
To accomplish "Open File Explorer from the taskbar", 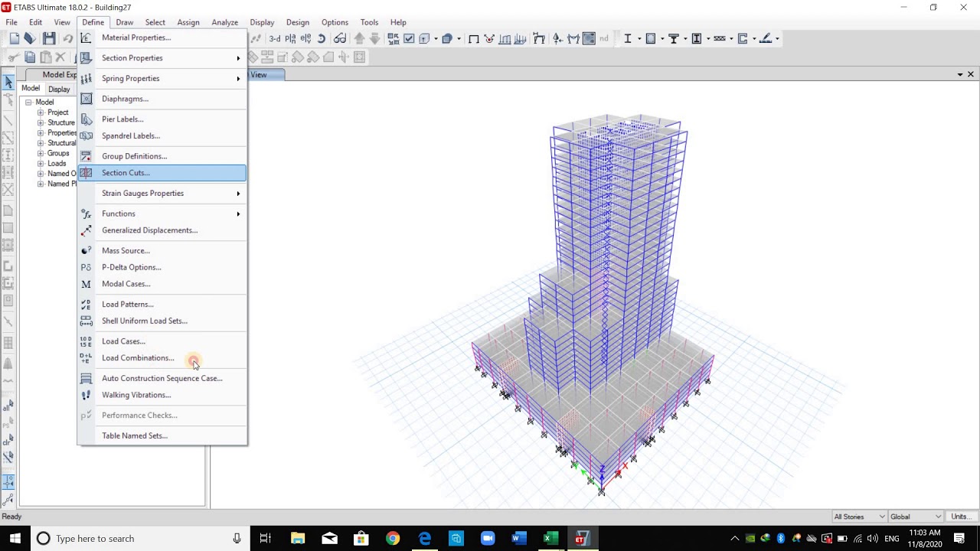I will (x=298, y=539).
